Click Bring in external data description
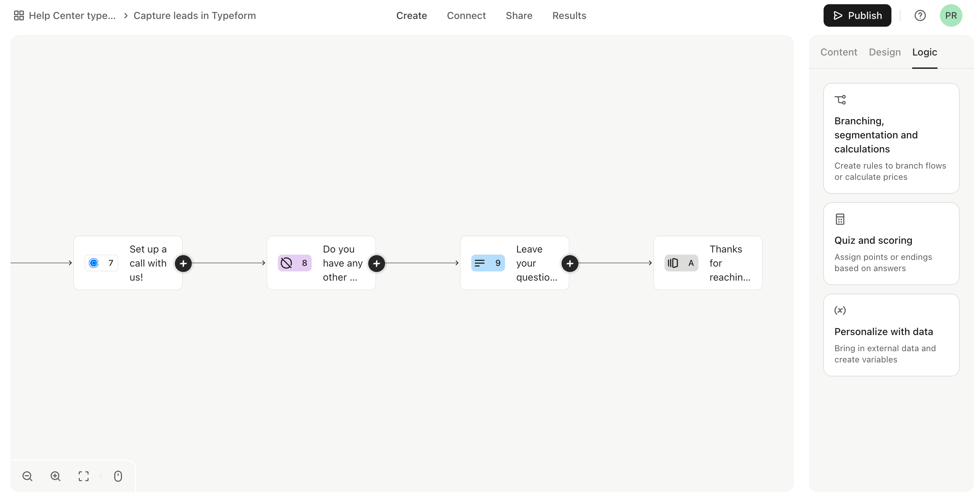 885,354
